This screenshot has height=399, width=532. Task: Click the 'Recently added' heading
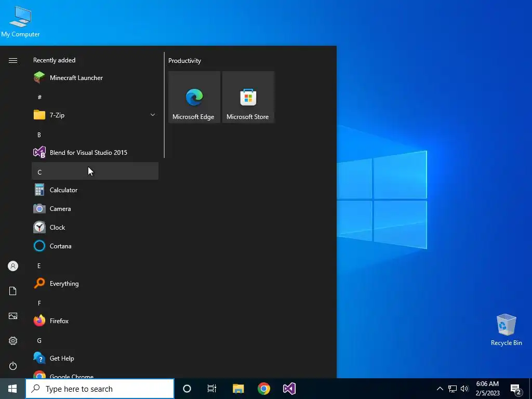[x=54, y=60]
